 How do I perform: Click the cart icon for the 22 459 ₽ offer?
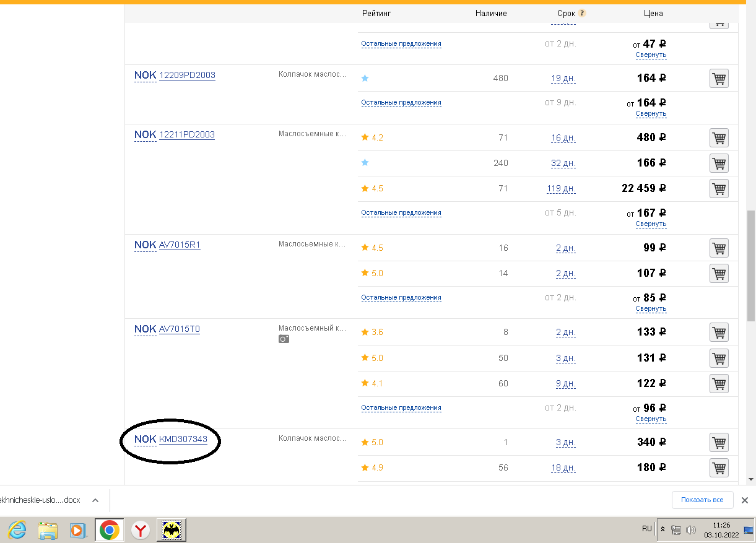[x=718, y=188]
